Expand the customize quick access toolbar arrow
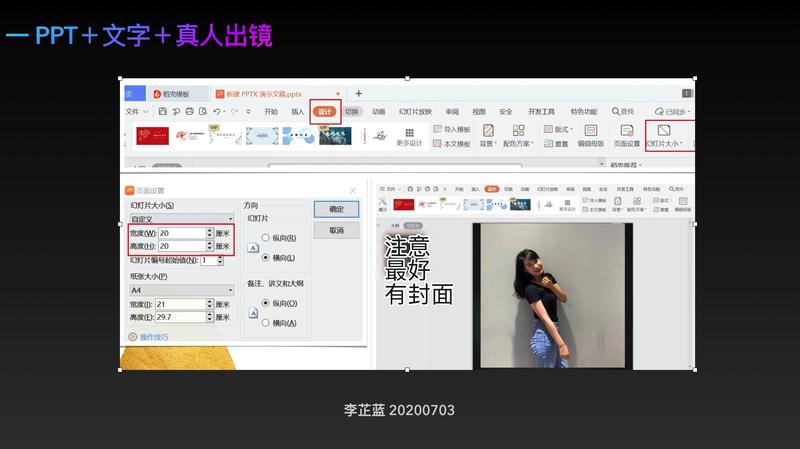Screen dimensions: 800x449 coord(248,111)
